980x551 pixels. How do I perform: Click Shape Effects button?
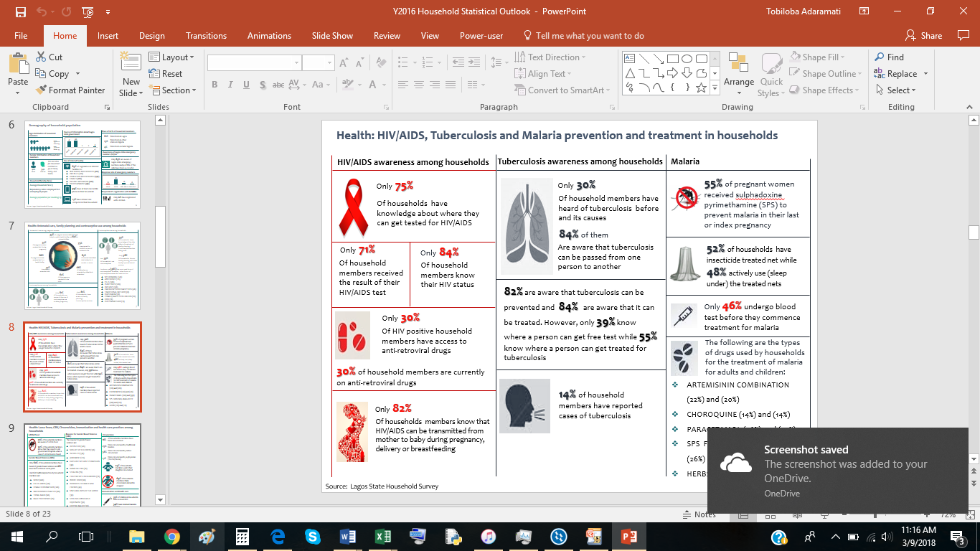point(823,90)
